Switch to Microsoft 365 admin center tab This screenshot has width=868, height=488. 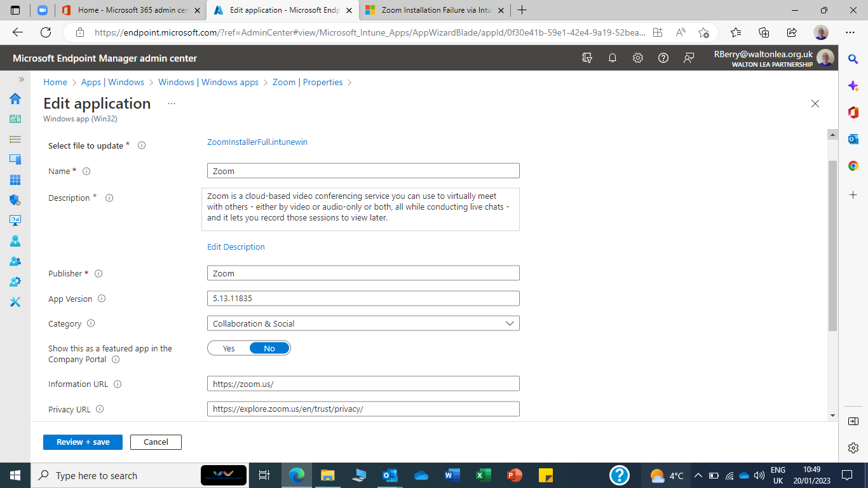tap(132, 10)
